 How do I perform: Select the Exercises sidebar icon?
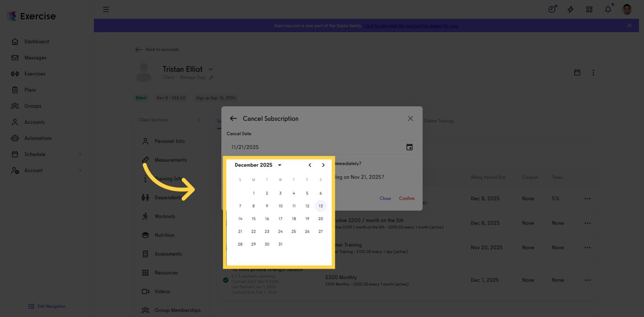tap(15, 74)
